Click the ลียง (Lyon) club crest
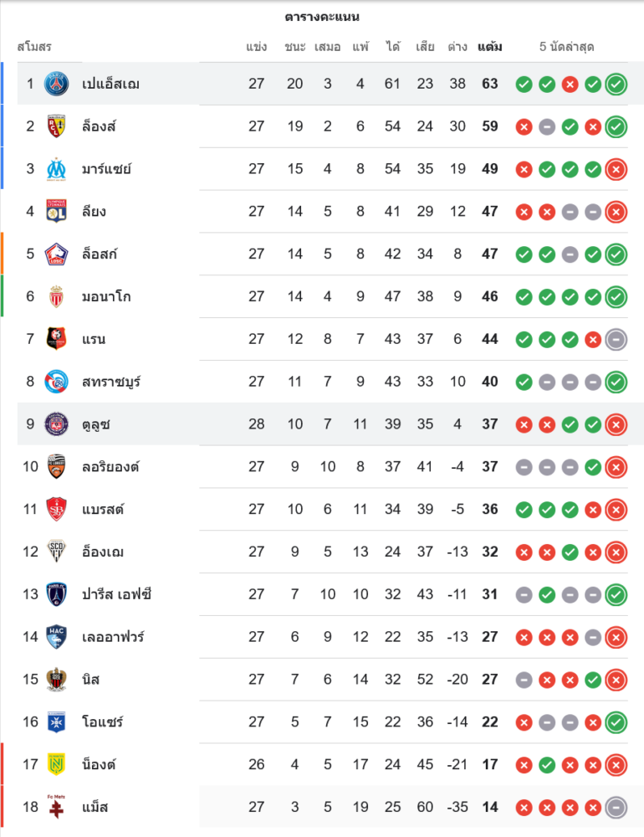The image size is (644, 837). click(x=57, y=212)
